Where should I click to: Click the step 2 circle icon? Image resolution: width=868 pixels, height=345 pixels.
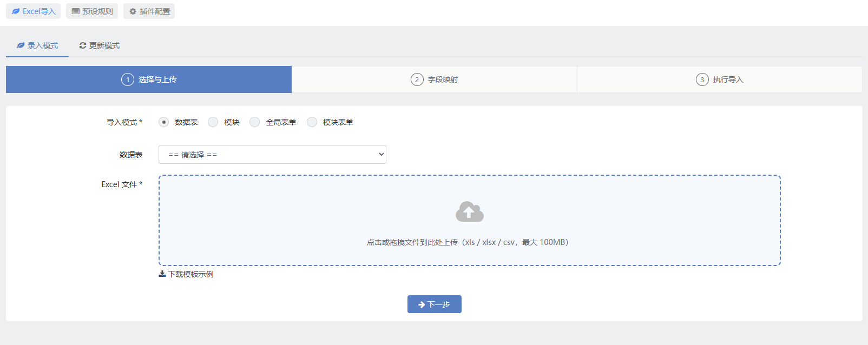coord(417,79)
